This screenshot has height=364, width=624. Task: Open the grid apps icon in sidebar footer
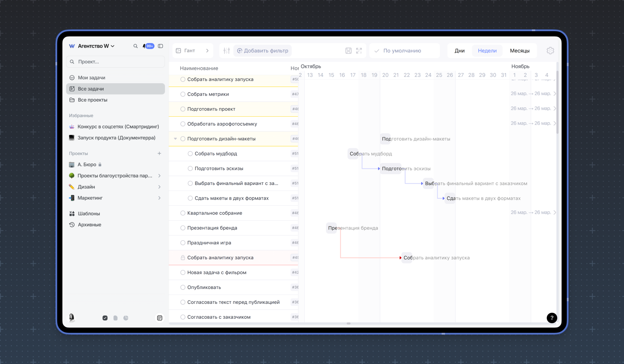160,318
